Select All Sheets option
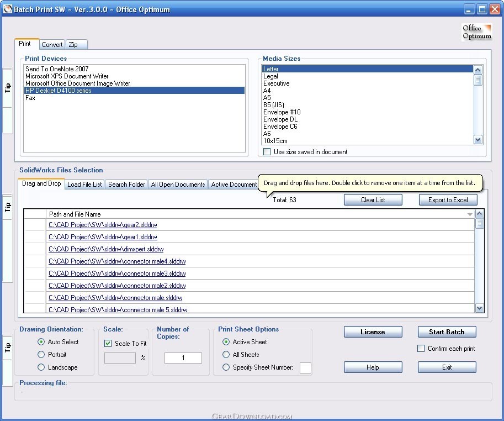Image resolution: width=504 pixels, height=421 pixels. pyautogui.click(x=226, y=355)
